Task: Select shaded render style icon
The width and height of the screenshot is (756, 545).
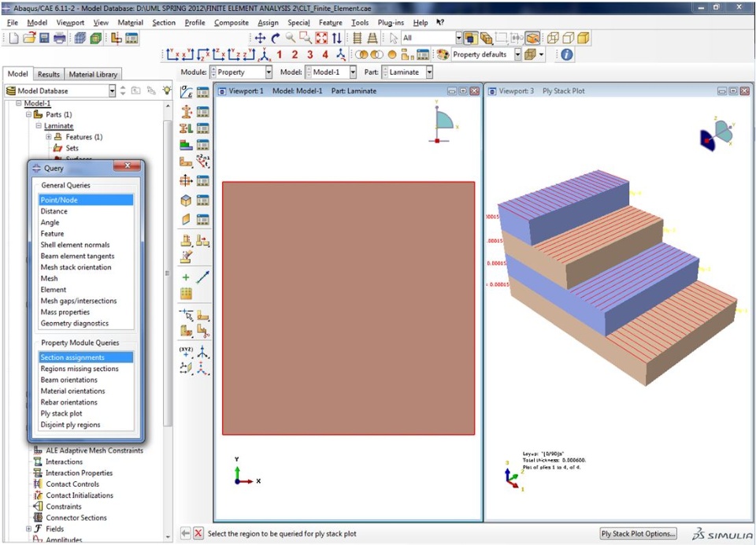Action: click(584, 38)
